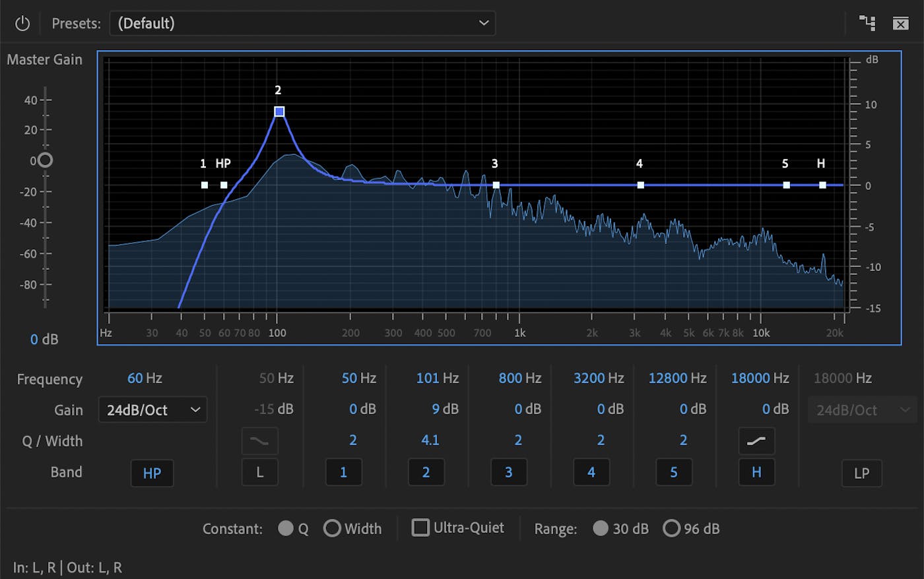Click the HP frequency value 60 Hz
Screen dimensions: 924x579
pos(145,379)
